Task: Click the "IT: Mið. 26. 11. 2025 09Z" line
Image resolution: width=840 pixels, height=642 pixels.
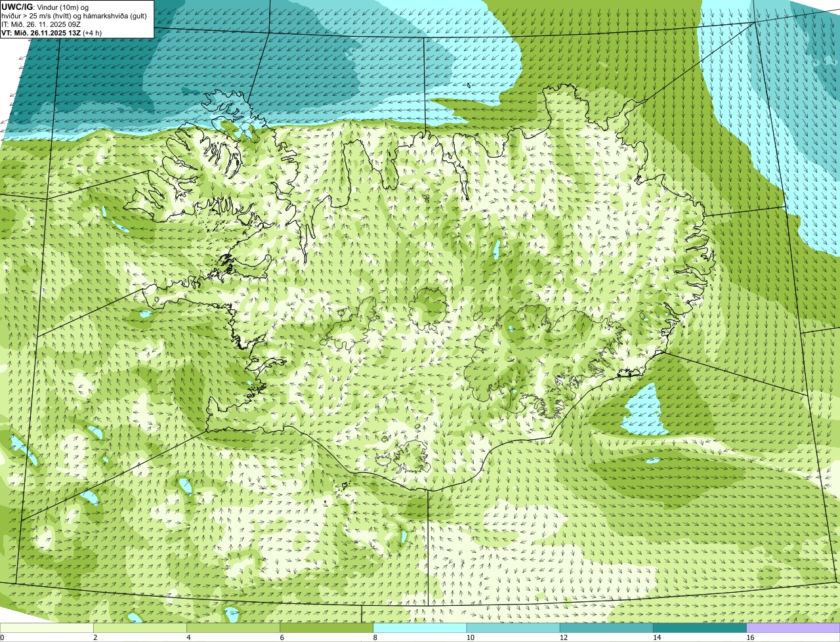Action: tap(41, 24)
